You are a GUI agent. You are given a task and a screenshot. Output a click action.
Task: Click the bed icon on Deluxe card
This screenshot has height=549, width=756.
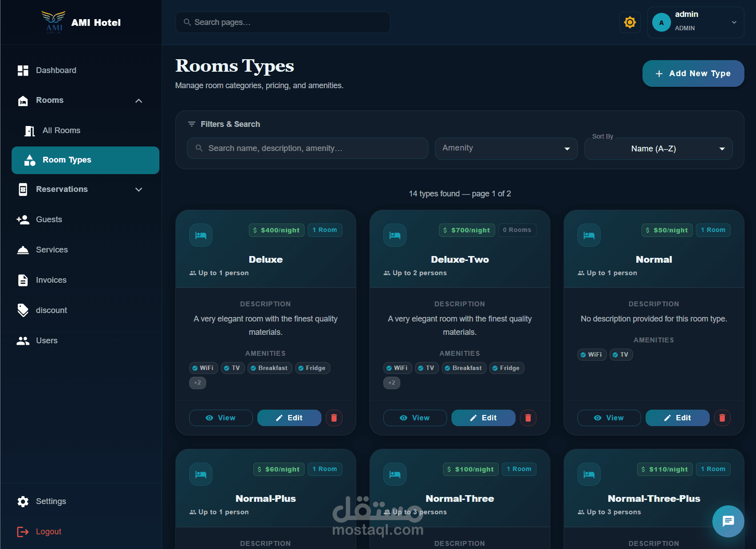coord(201,235)
